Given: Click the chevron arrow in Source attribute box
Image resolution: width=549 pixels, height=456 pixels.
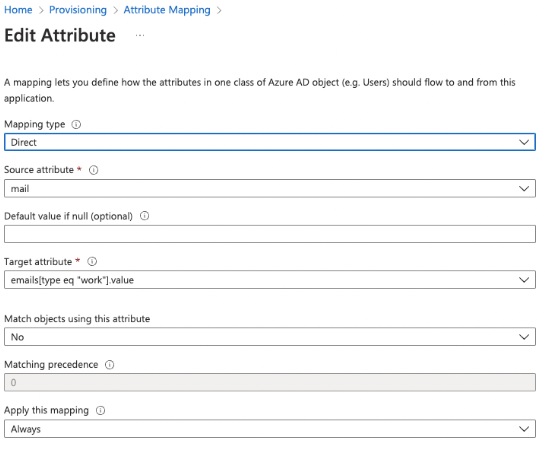Looking at the screenshot, I should (x=524, y=188).
